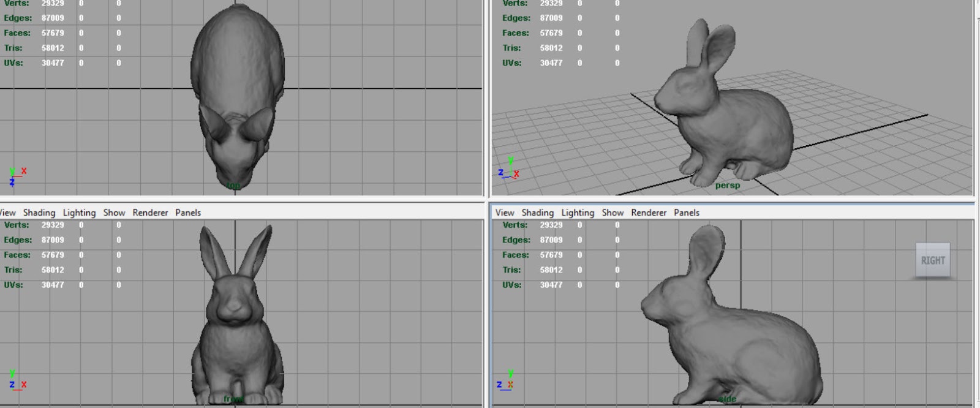Screen dimensions: 980x408
Task: Click the axis indicator in the top view
Action: tap(17, 176)
